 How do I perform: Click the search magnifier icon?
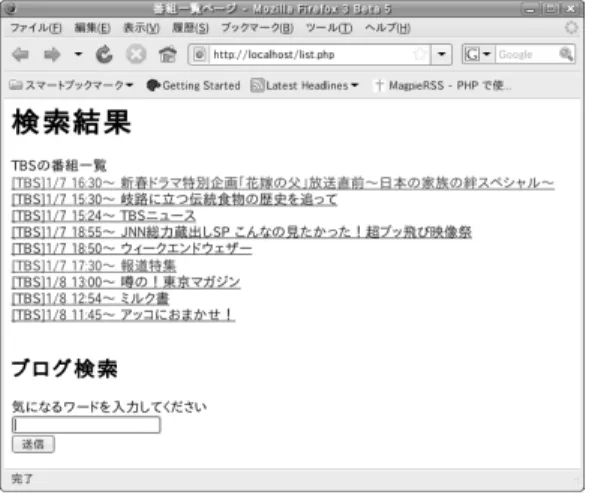pos(566,55)
